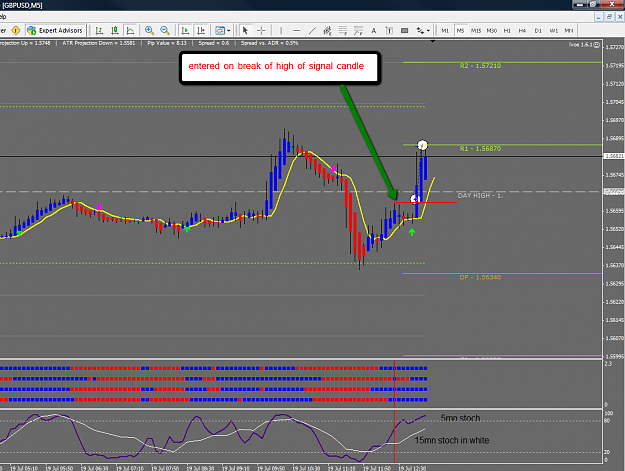Click the '19 Jul 05:10' time label
The image size is (625, 471).
[24, 468]
